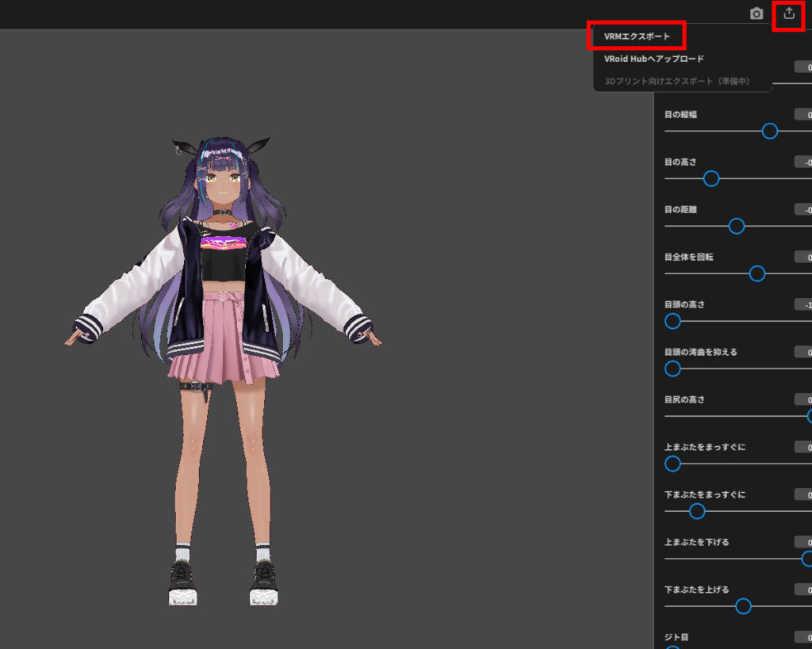The height and width of the screenshot is (649, 812).
Task: Click the 上まぶたをまっすぐに slider handle
Action: (x=672, y=464)
